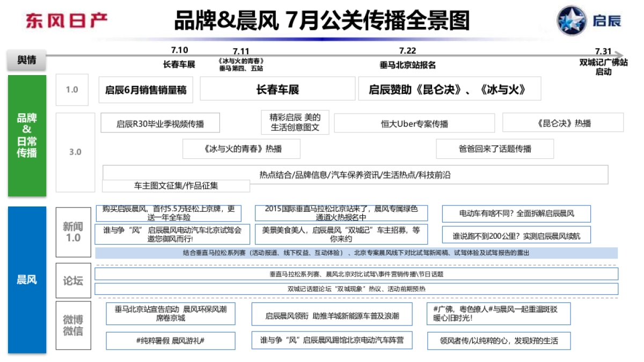644x362 pixels.
Task: Click the 启辰 star logo
Action: pyautogui.click(x=574, y=20)
